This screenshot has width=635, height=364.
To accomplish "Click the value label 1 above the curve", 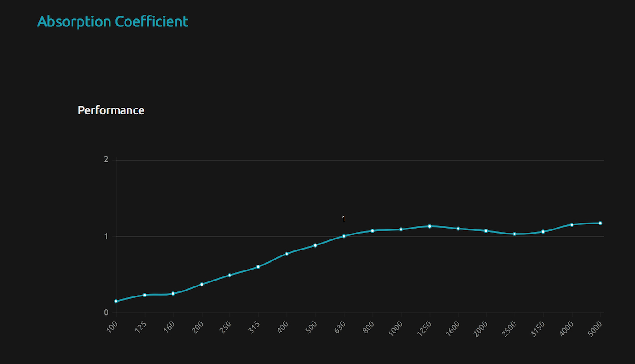I will pos(344,219).
